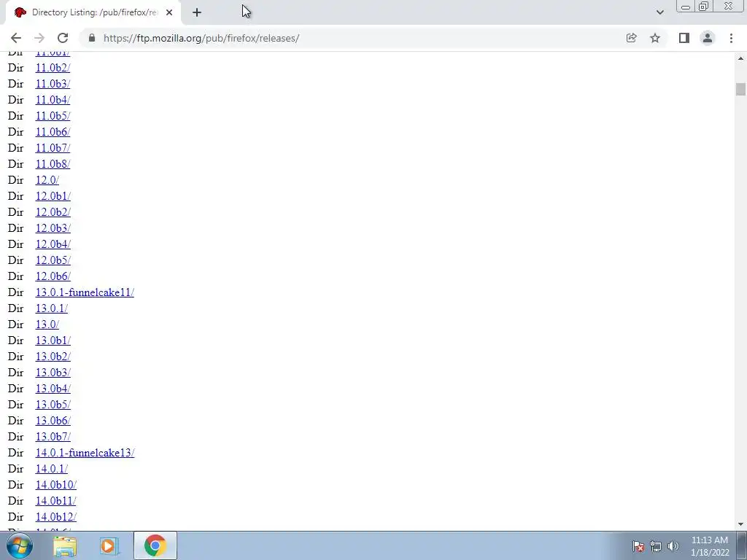
Task: Bookmark this page with the star icon
Action: 655,38
